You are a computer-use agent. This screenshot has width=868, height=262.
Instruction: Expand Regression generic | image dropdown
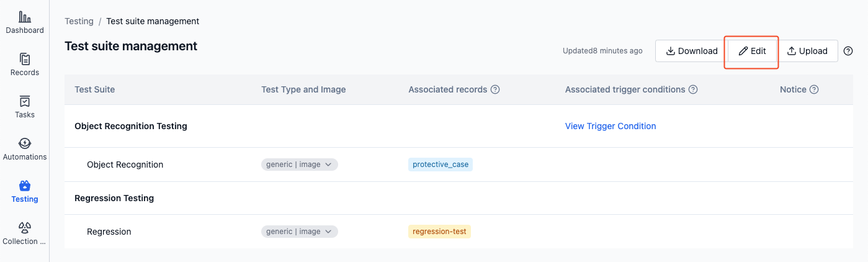pos(300,232)
